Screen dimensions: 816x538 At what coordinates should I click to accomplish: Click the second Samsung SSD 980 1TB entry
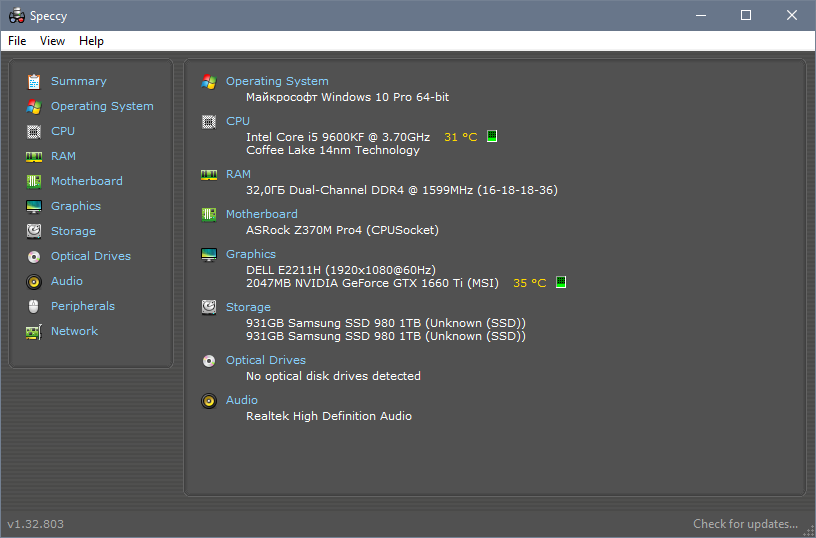click(x=386, y=337)
